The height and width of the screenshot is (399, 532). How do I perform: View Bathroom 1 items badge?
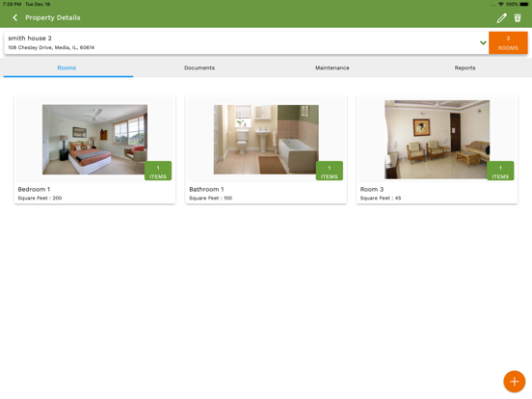(330, 171)
